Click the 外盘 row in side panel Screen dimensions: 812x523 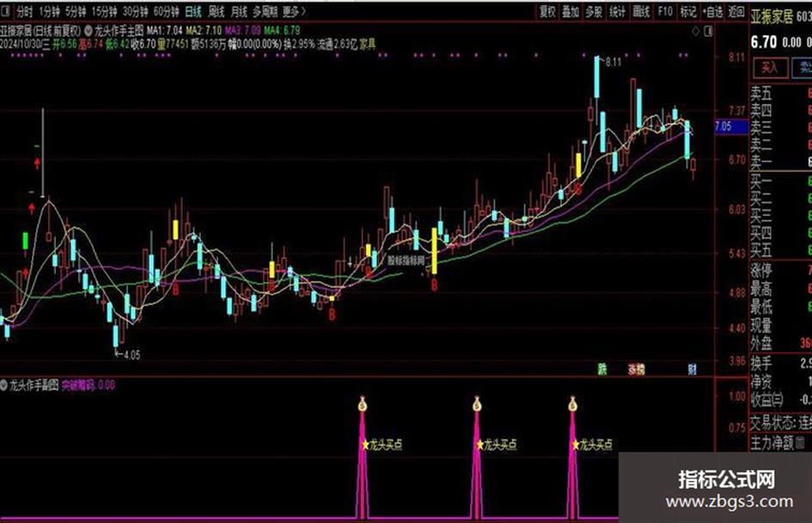pyautogui.click(x=781, y=344)
